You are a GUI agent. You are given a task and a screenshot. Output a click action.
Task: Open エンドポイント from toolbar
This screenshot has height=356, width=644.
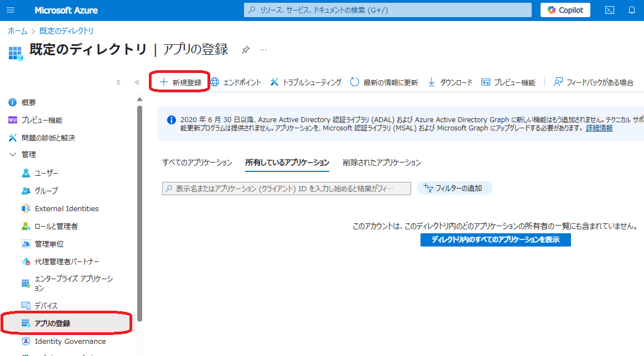(x=236, y=82)
